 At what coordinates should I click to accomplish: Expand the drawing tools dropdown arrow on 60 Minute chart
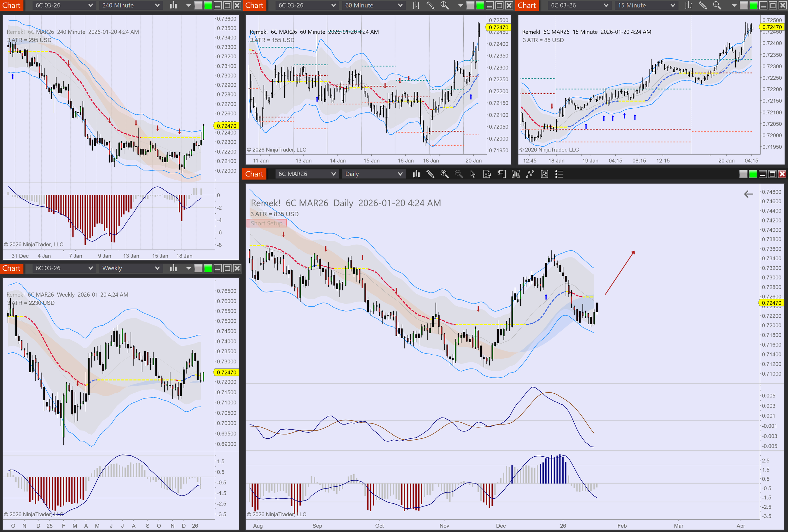tap(460, 5)
